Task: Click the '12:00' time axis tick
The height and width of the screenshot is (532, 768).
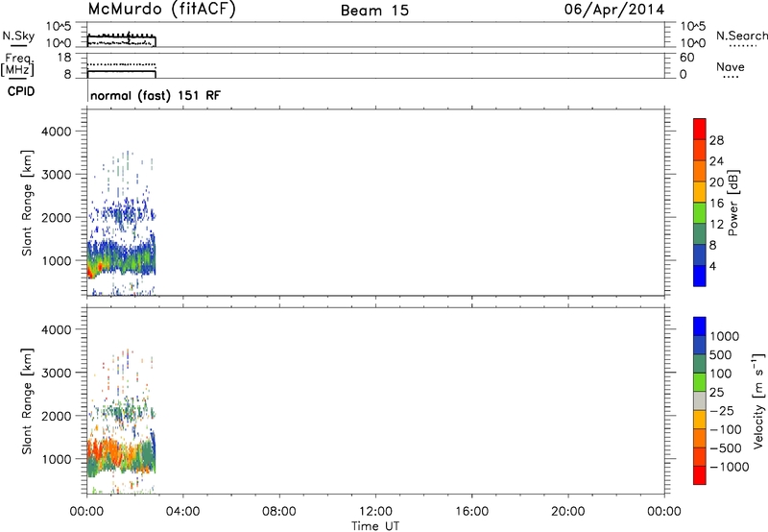Action: pos(375,512)
